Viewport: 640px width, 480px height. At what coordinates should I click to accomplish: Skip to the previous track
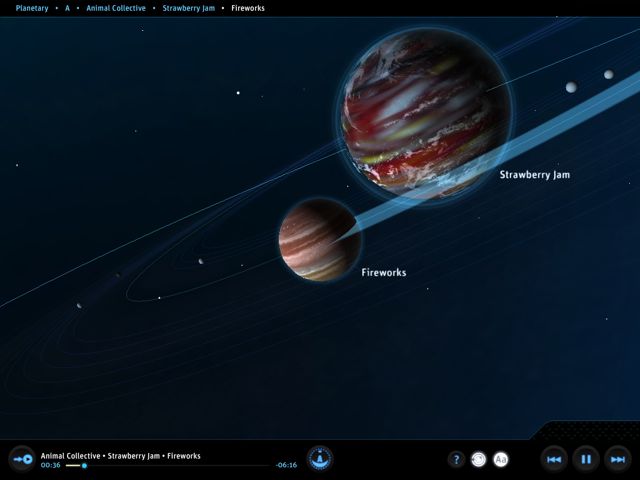coord(554,460)
